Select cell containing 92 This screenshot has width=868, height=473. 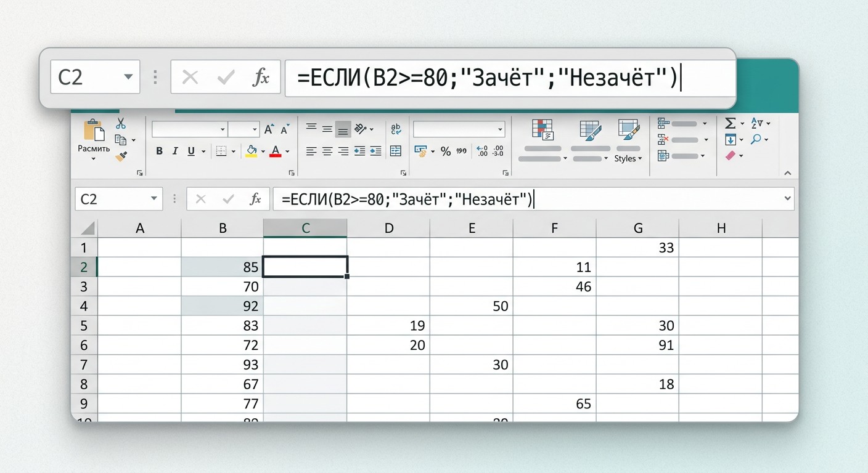pyautogui.click(x=223, y=305)
